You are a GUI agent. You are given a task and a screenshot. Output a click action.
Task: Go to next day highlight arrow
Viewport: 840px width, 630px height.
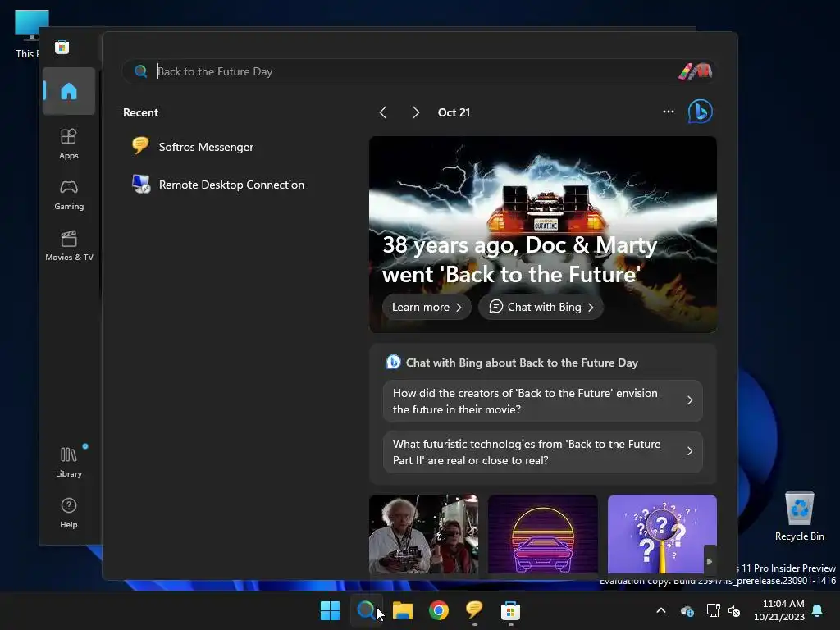(x=415, y=112)
